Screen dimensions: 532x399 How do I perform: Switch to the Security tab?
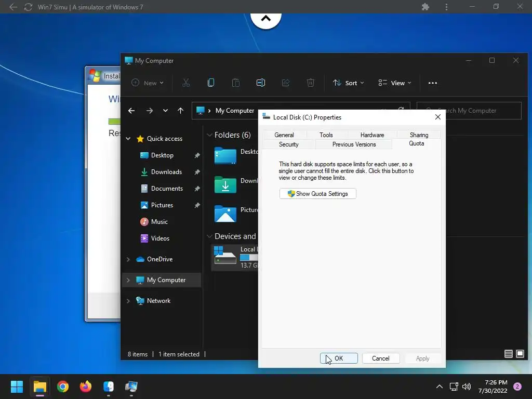pyautogui.click(x=289, y=144)
